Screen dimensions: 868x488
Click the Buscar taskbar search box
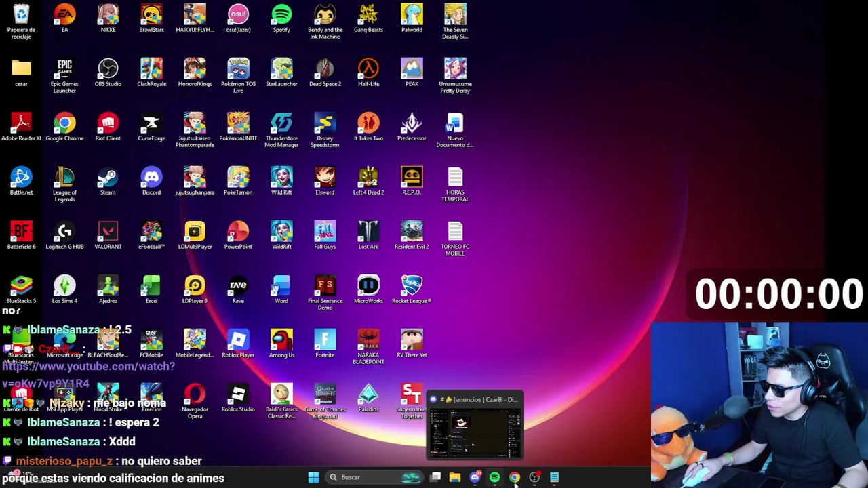point(375,477)
